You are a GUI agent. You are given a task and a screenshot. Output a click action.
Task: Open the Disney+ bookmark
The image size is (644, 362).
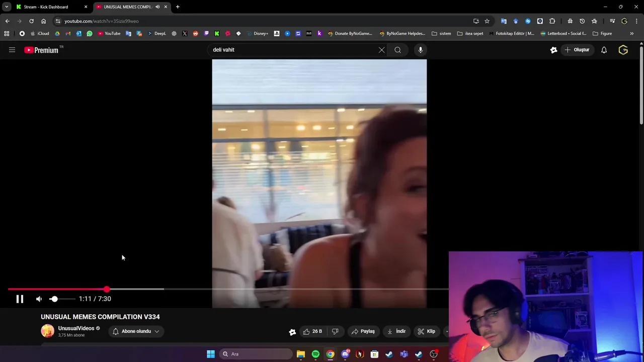[x=257, y=34]
